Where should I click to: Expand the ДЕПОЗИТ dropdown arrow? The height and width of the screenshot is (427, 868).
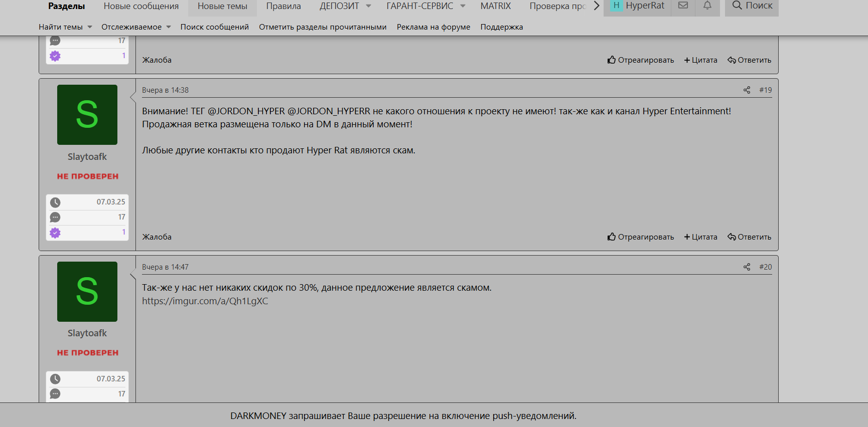pos(368,6)
